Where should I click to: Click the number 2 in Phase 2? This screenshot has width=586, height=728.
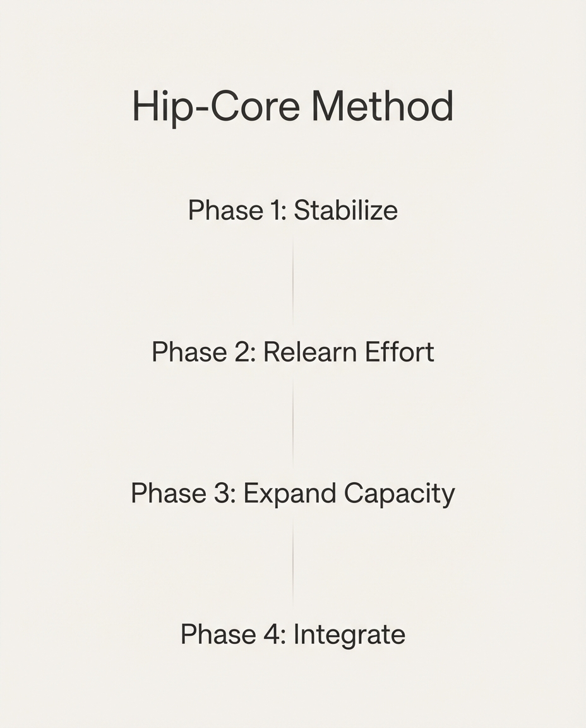pyautogui.click(x=246, y=352)
